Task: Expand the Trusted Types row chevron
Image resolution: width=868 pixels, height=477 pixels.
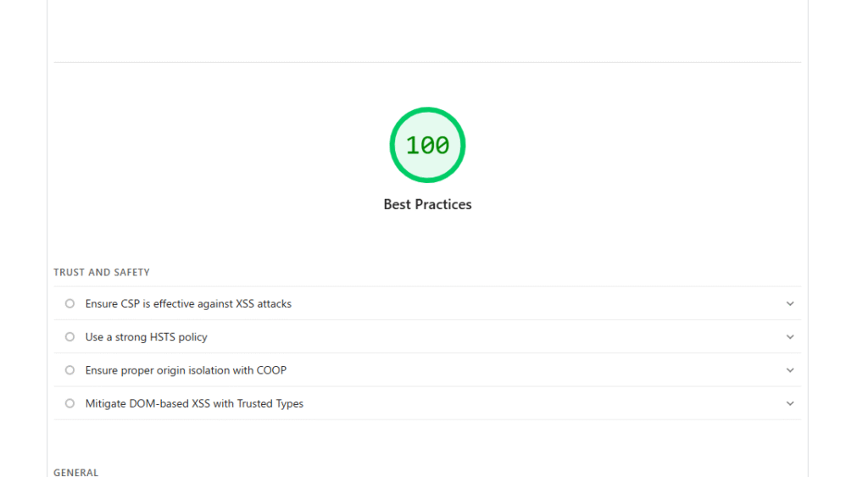Action: point(790,403)
